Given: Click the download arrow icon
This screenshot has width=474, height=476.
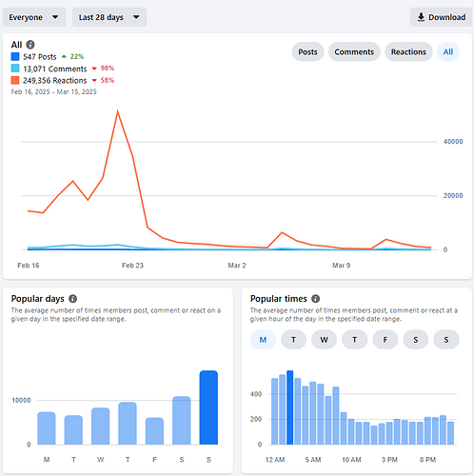Looking at the screenshot, I should 421,17.
